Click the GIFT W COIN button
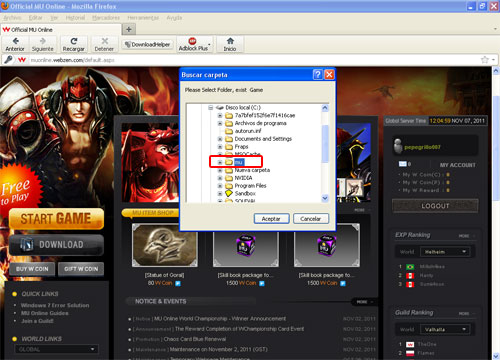This screenshot has height=360, width=500. [81, 269]
